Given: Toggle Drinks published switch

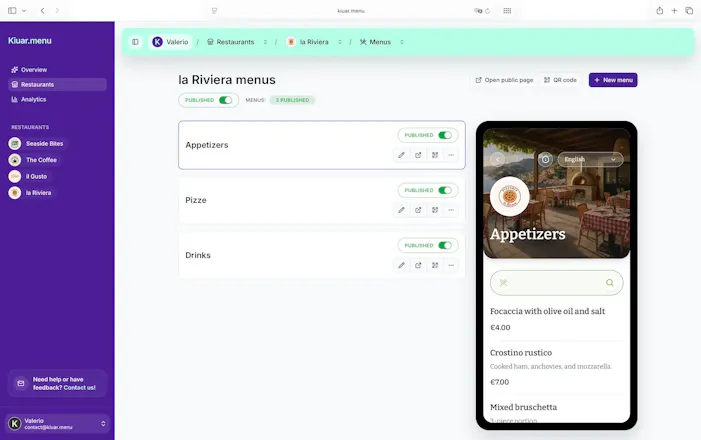Looking at the screenshot, I should tap(445, 245).
